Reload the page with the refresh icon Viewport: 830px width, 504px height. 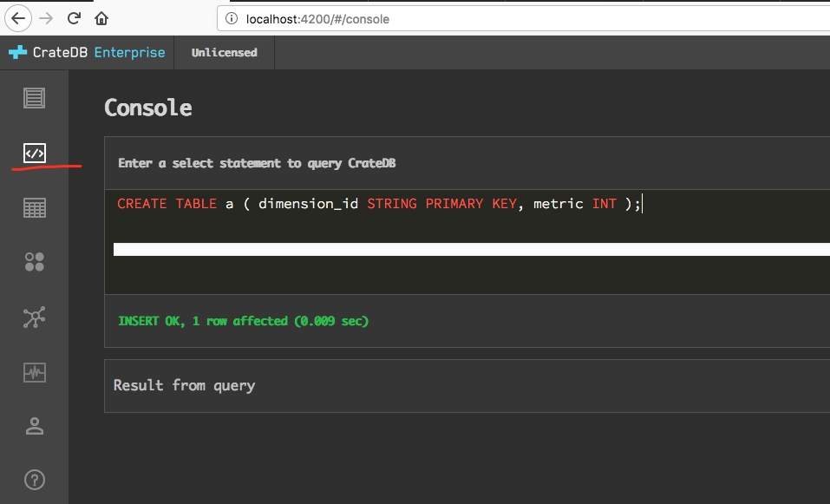point(75,17)
